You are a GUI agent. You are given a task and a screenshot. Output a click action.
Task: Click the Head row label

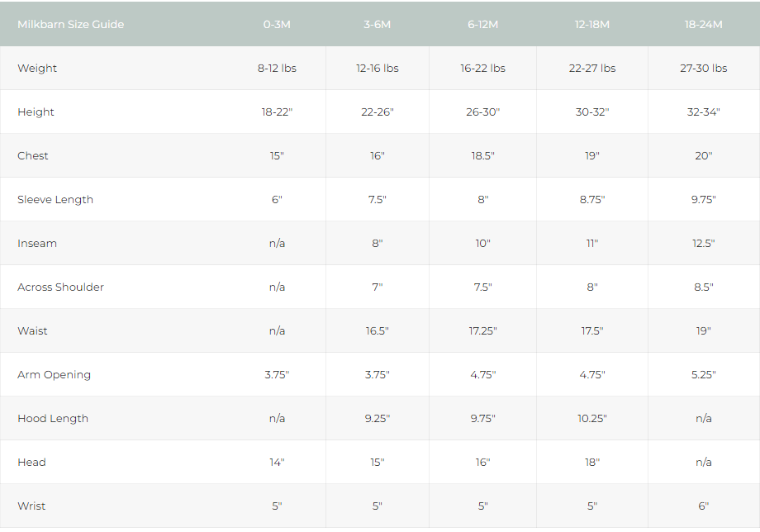coord(31,462)
